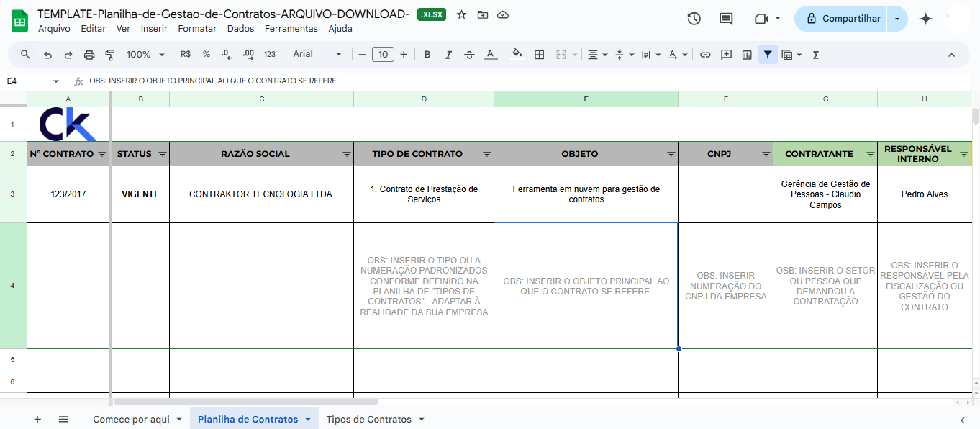Toggle italic formatting
980x429 pixels.
click(448, 55)
